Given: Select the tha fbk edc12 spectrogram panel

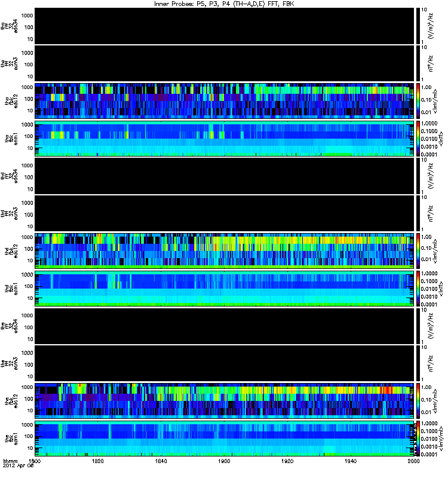Looking at the screenshot, I should point(225,100).
